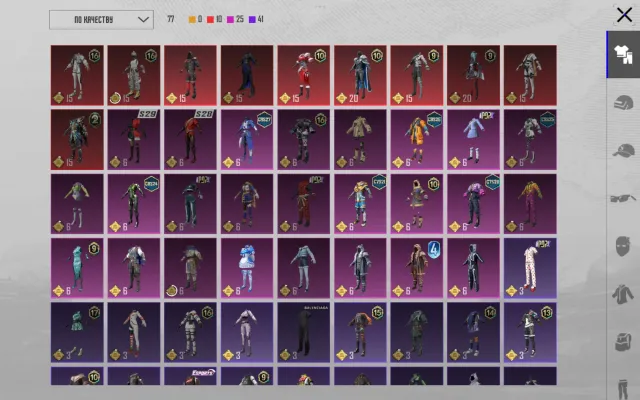Select the dark armored outfit with badge 2
640x400 pixels.
tap(77, 139)
